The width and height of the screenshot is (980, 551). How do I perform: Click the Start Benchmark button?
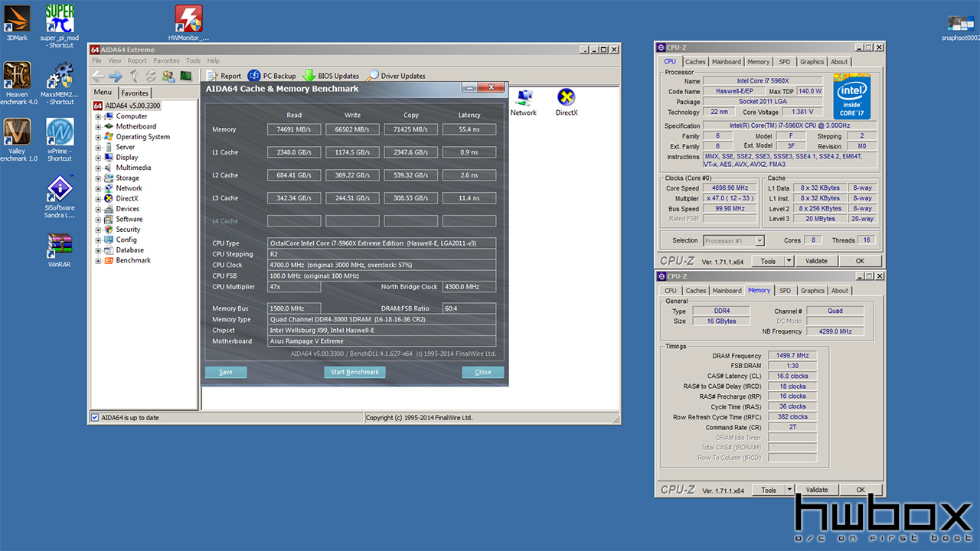tap(354, 372)
